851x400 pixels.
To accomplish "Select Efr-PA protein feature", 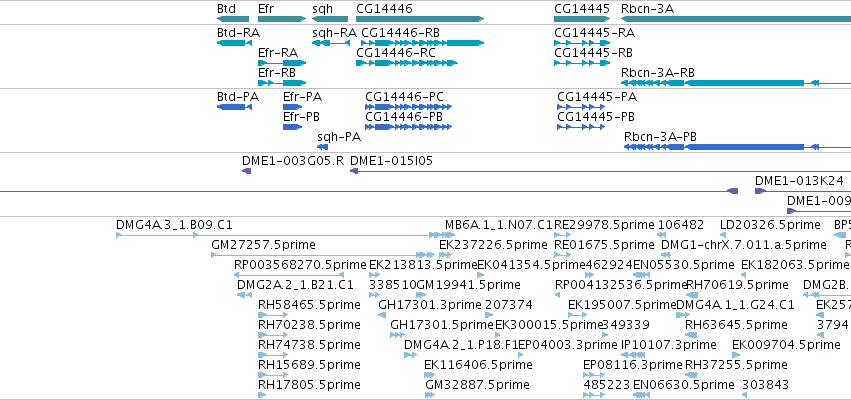I will tap(293, 107).
